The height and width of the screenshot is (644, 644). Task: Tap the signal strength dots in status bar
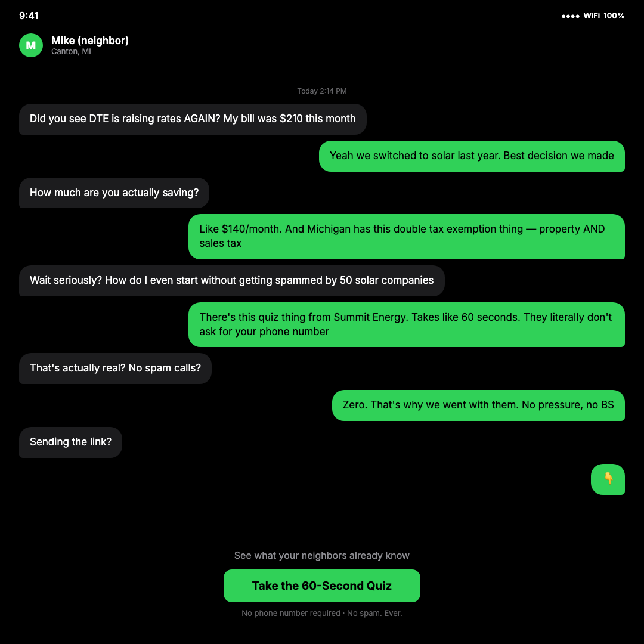[x=570, y=16]
